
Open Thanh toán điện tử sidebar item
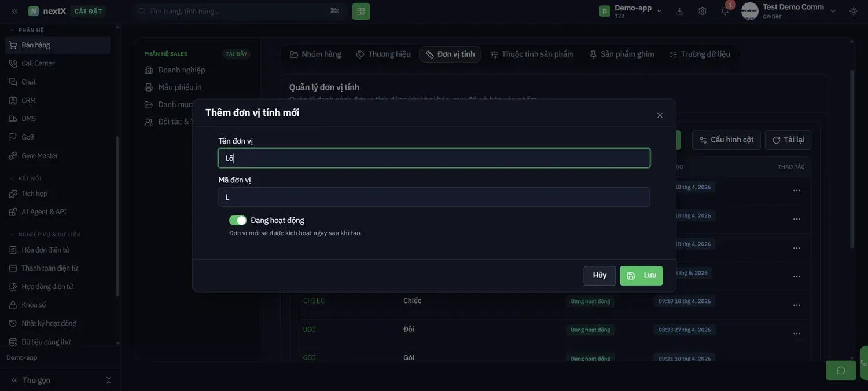[x=57, y=268]
